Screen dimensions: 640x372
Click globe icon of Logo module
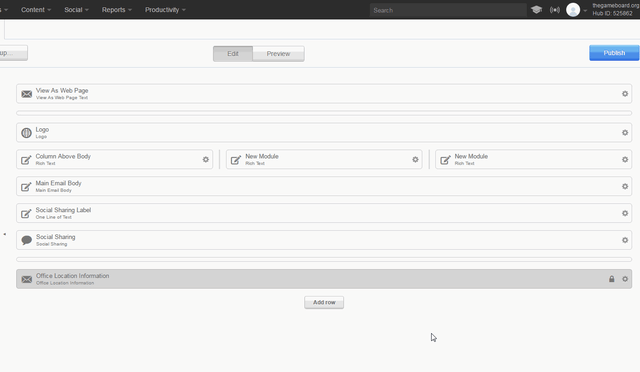click(27, 133)
